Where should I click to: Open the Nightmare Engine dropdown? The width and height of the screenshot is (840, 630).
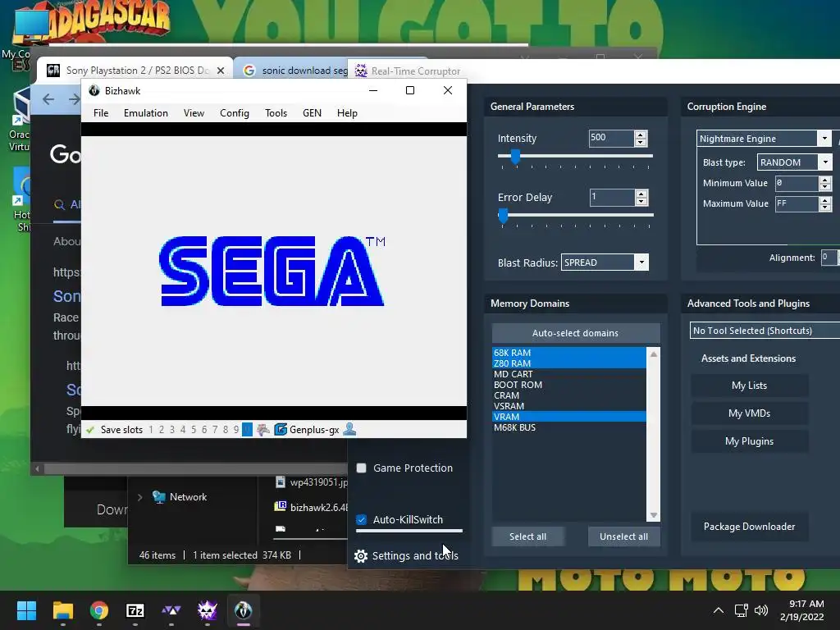pos(824,138)
